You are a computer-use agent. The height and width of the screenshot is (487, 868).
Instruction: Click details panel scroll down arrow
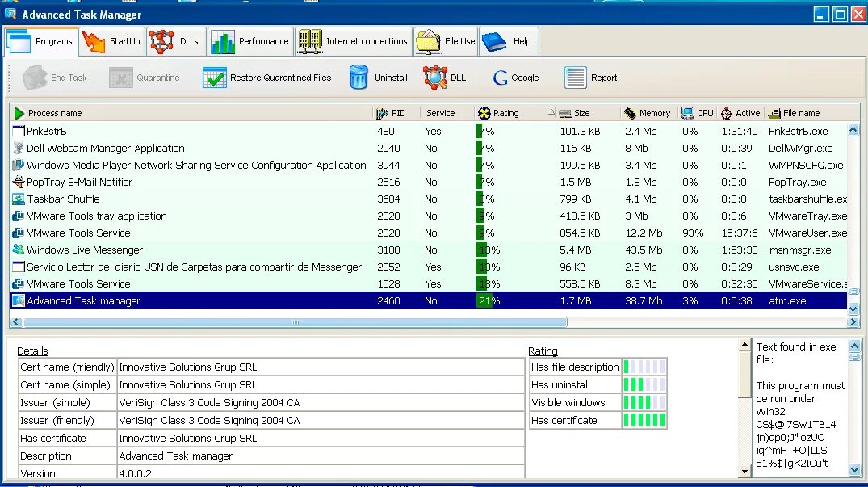tap(744, 472)
